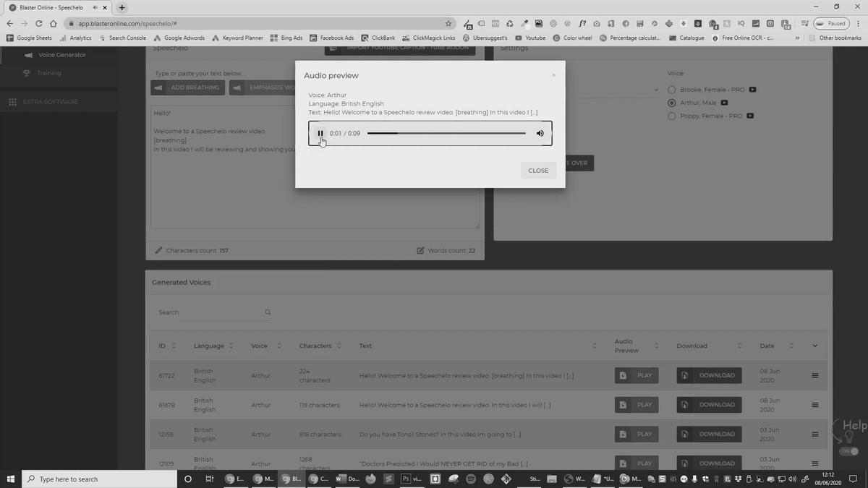
Task: Open the Keyword Planner bookmark
Action: [x=237, y=38]
